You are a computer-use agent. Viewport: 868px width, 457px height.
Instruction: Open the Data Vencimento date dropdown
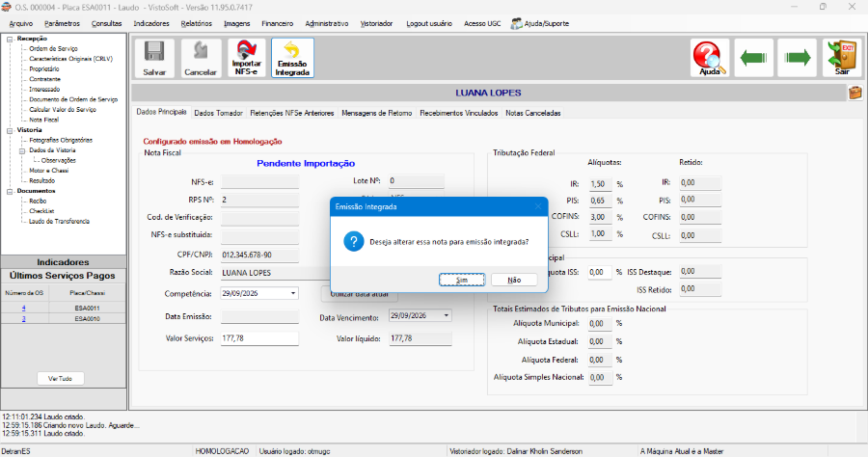click(447, 315)
